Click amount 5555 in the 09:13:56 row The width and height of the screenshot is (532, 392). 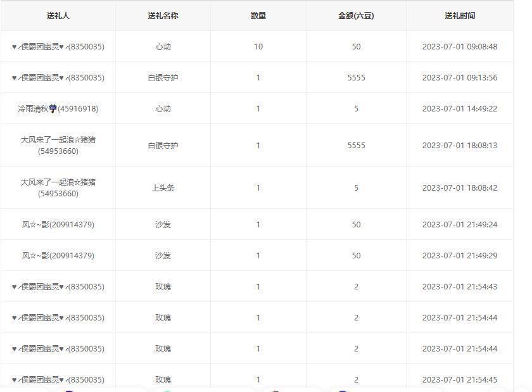pyautogui.click(x=356, y=78)
